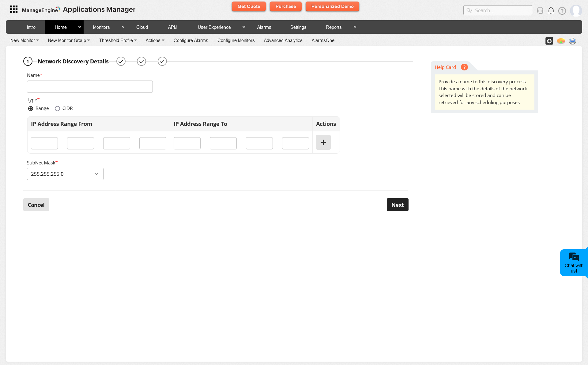Select the CIDR radio button
588x365 pixels.
click(57, 108)
